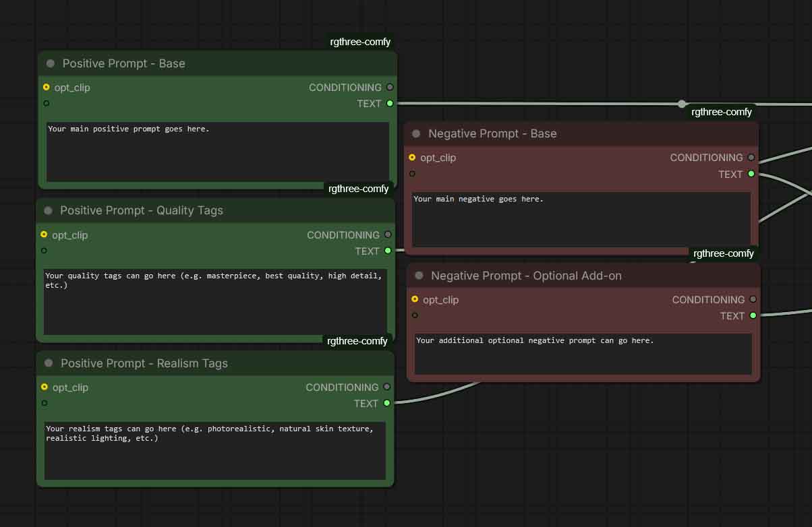Click opt_clip input on Realism Tags node
This screenshot has height=527, width=812.
tap(45, 387)
